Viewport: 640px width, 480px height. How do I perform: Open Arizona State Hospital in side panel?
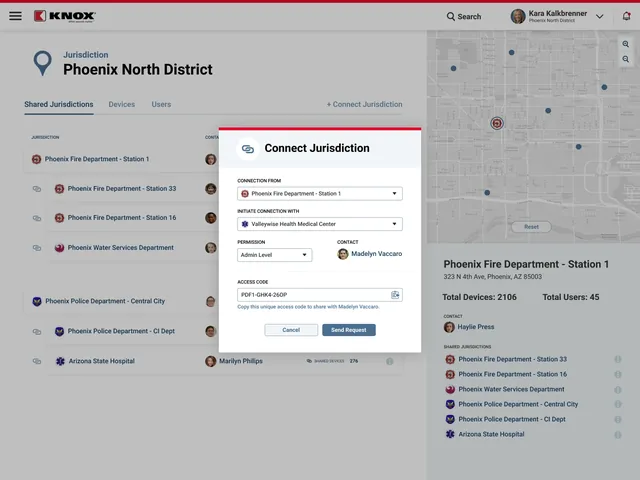(491, 434)
